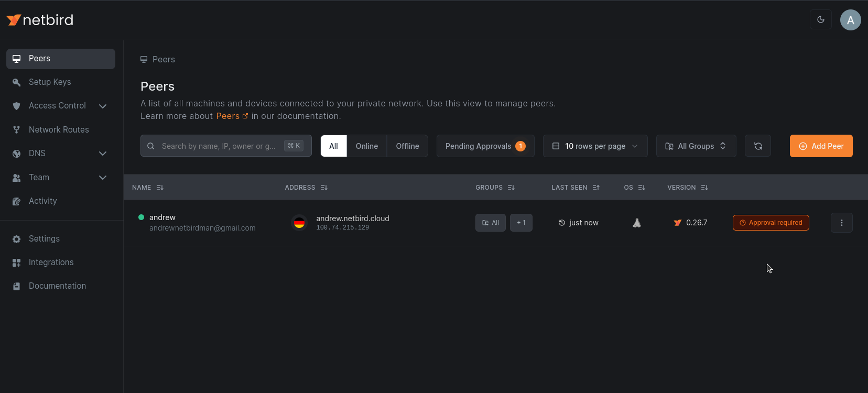Click the German flag icon next to the address
Viewport: 868px width, 393px height.
pos(299,223)
